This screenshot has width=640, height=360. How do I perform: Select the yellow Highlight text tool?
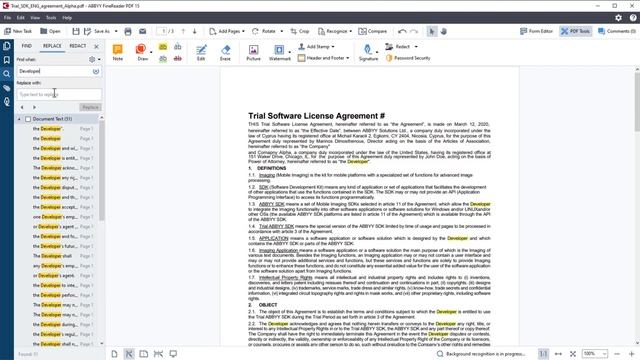[163, 47]
